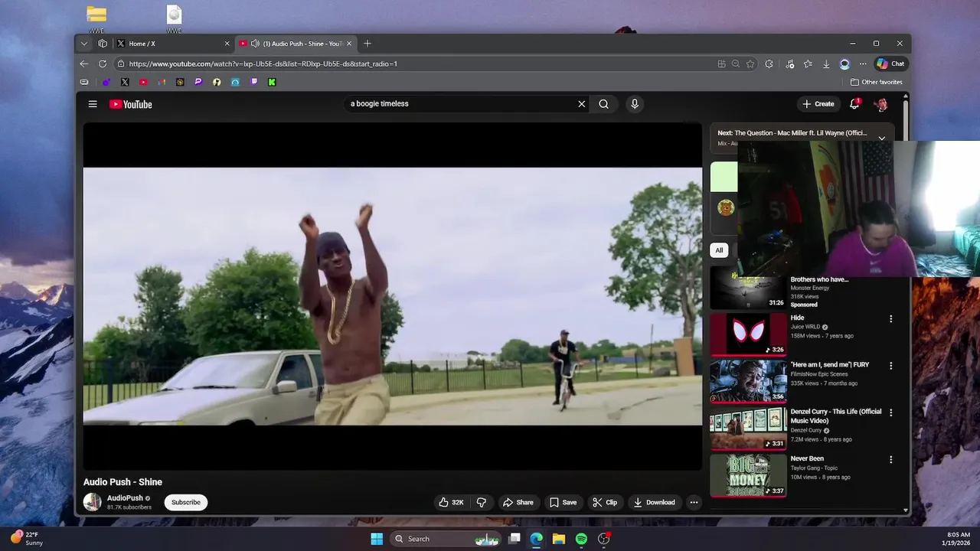Open the Hide video thumbnail
980x551 pixels.
tap(748, 334)
